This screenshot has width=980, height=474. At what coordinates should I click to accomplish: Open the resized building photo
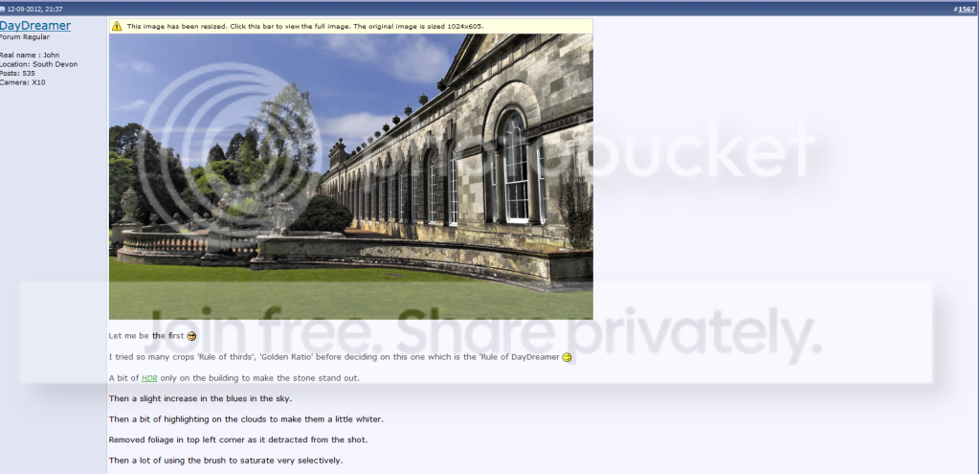click(350, 177)
